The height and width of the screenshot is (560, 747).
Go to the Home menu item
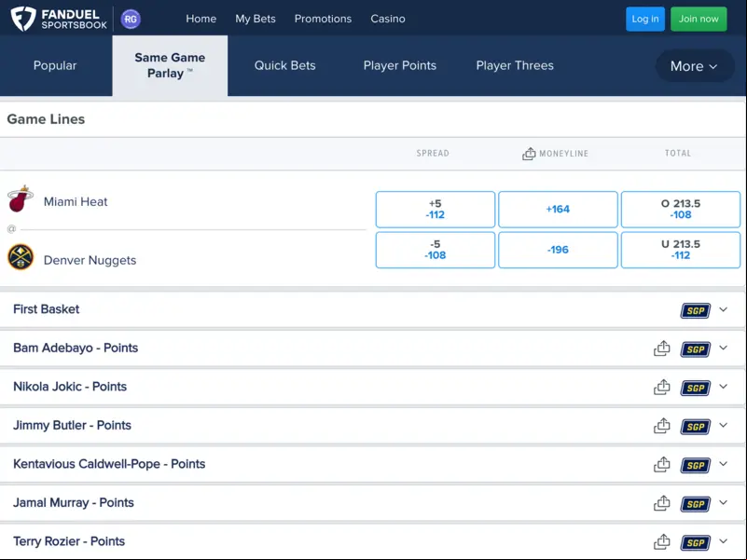pyautogui.click(x=201, y=19)
